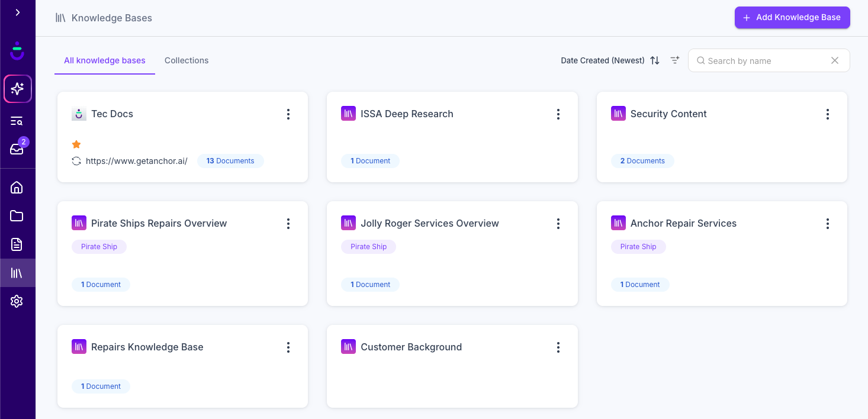Click the Jolly Roger Services Overview icon
Screen dimensions: 868x419
(x=349, y=223)
